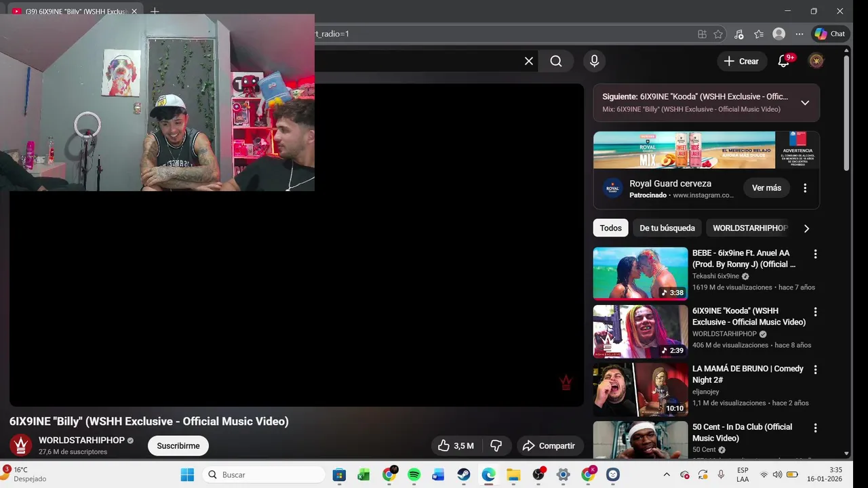The image size is (868, 488).
Task: Open options for Royal Guard cerveza ad
Action: tap(805, 188)
